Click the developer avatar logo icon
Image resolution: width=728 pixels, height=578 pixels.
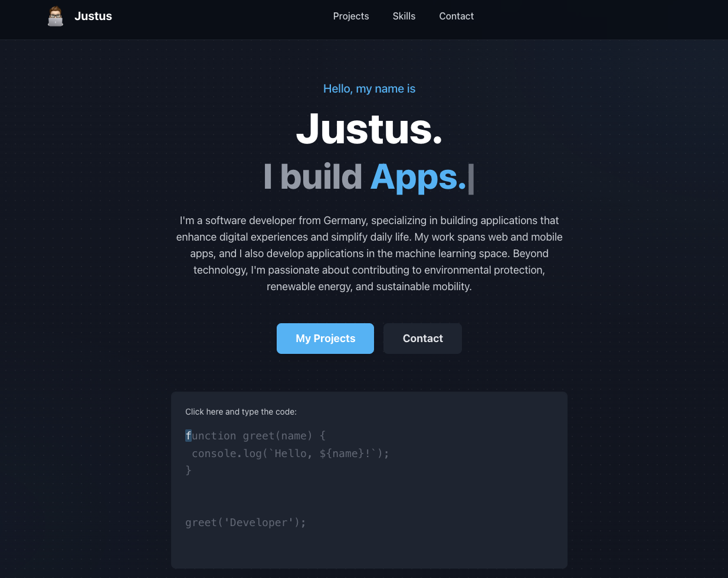(x=55, y=16)
